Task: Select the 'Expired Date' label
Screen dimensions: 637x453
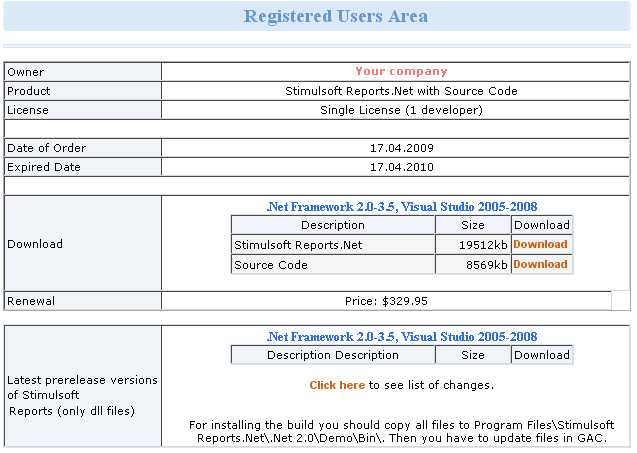Action: (44, 167)
